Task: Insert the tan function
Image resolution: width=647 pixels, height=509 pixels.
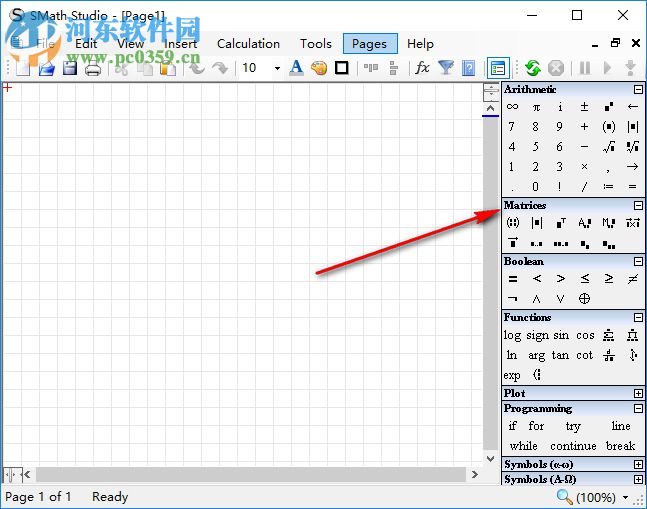Action: (560, 355)
